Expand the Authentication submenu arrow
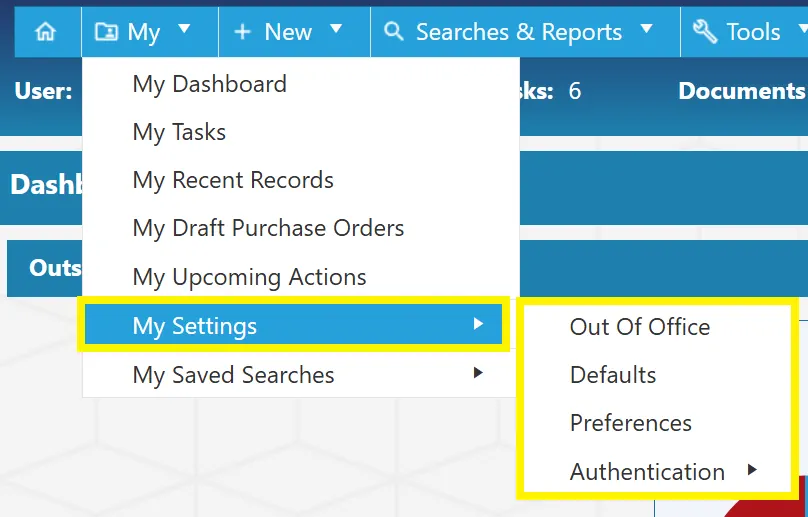The width and height of the screenshot is (808, 517). [752, 470]
